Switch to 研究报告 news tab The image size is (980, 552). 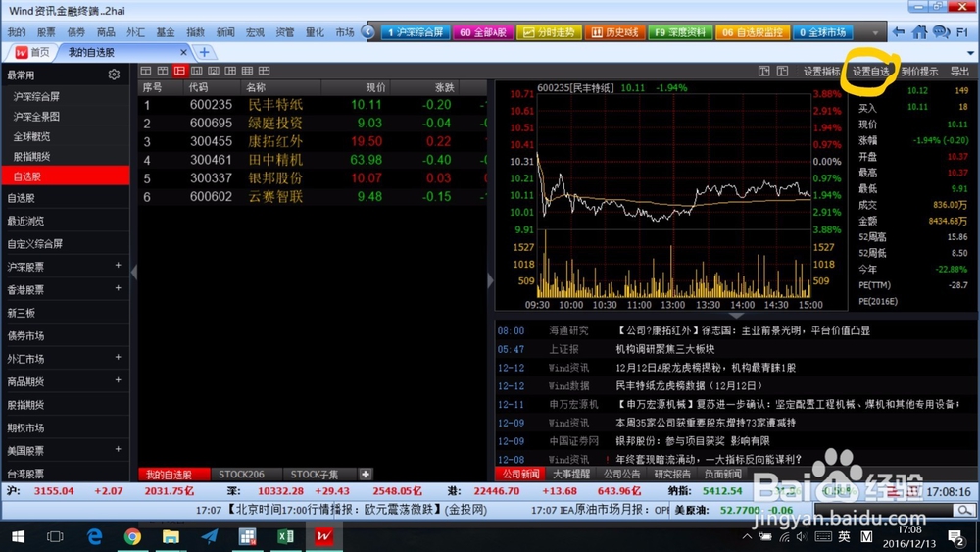click(672, 475)
